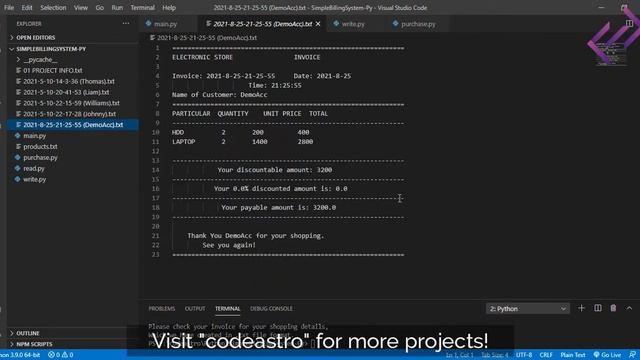Switch to the purchase.py editor tab
The width and height of the screenshot is (640, 360).
pyautogui.click(x=418, y=24)
